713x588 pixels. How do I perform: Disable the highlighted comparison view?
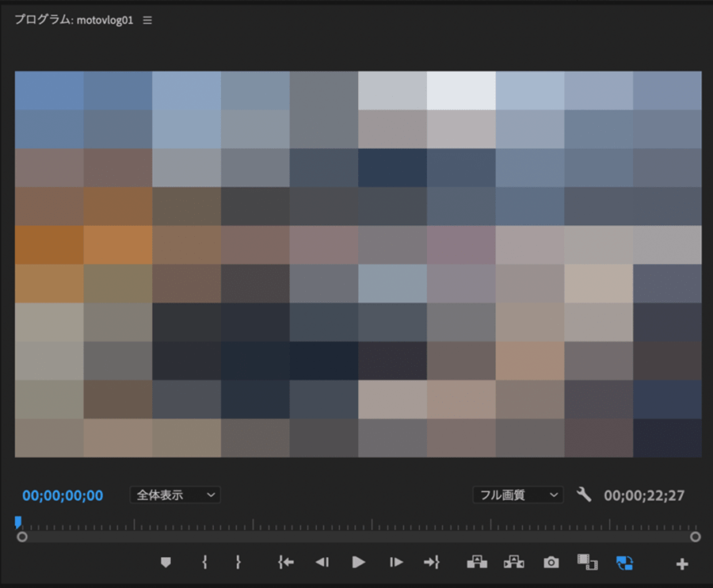click(x=624, y=563)
